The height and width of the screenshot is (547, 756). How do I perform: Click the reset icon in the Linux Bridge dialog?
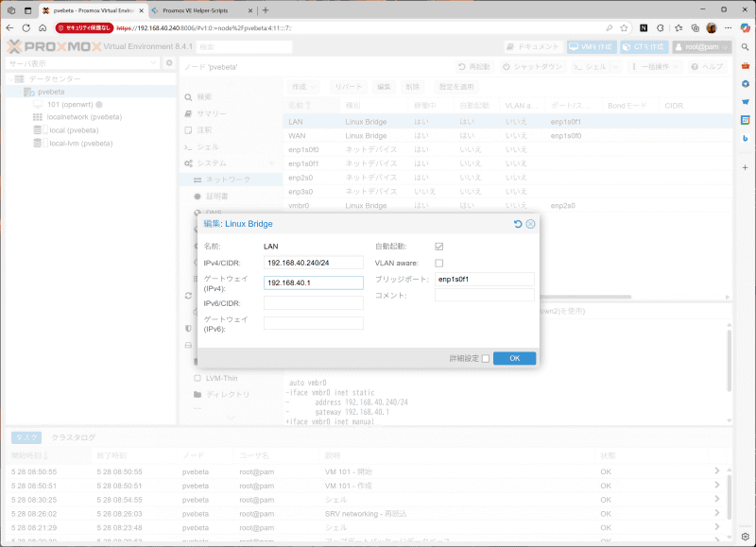(518, 224)
